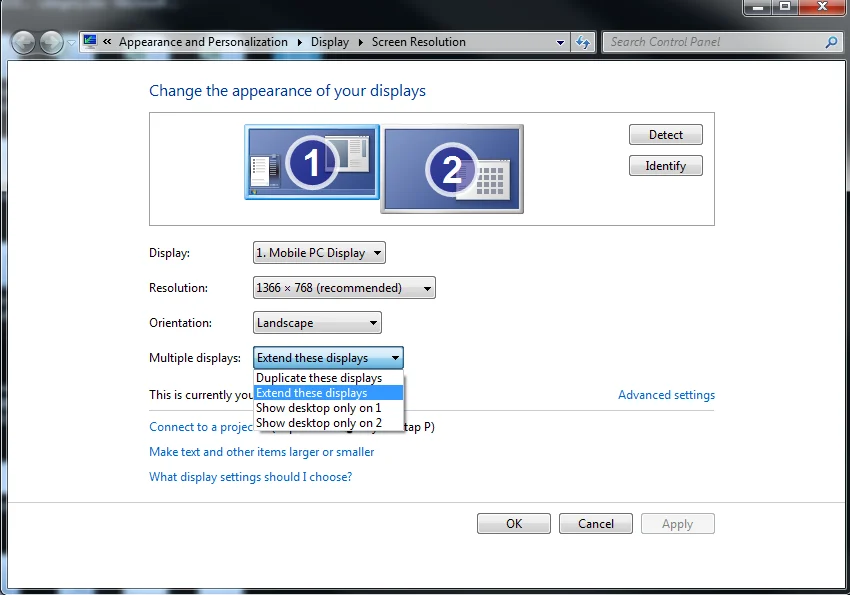The width and height of the screenshot is (850, 595).
Task: Confirm with the OK button
Action: coord(514,523)
